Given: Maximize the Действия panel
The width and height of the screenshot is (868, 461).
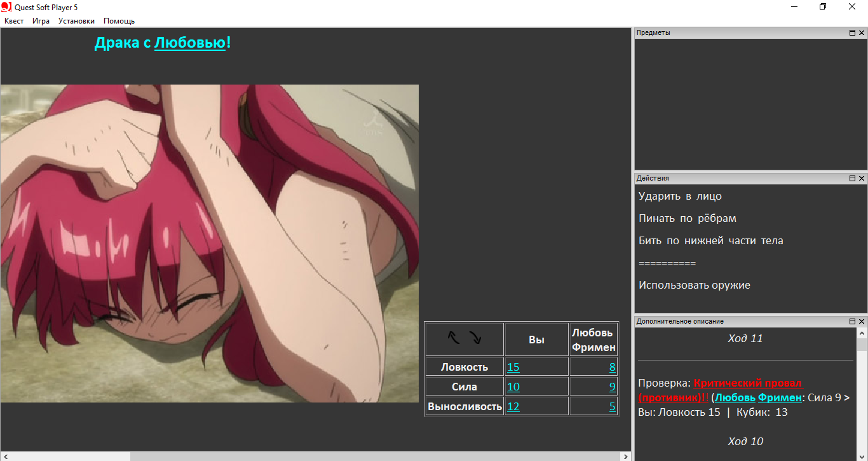Looking at the screenshot, I should pos(852,178).
